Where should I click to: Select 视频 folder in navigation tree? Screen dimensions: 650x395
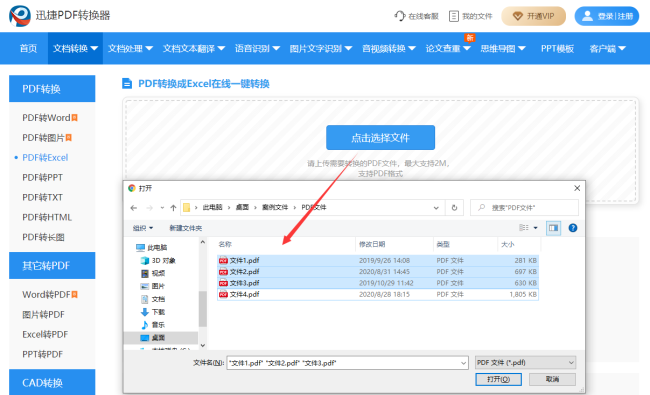[x=153, y=273]
